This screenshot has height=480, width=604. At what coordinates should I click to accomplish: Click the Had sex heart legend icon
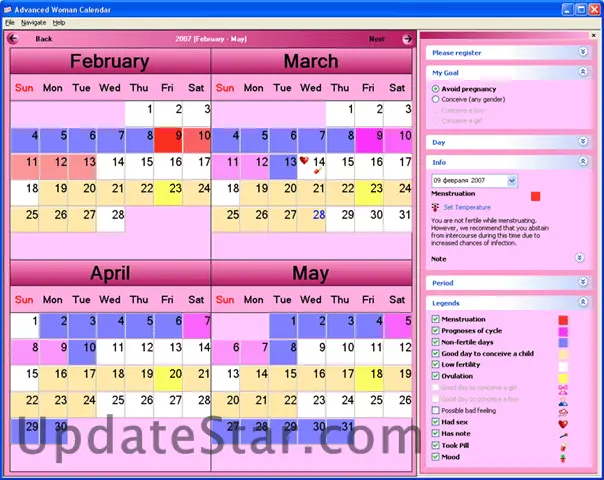pos(563,424)
